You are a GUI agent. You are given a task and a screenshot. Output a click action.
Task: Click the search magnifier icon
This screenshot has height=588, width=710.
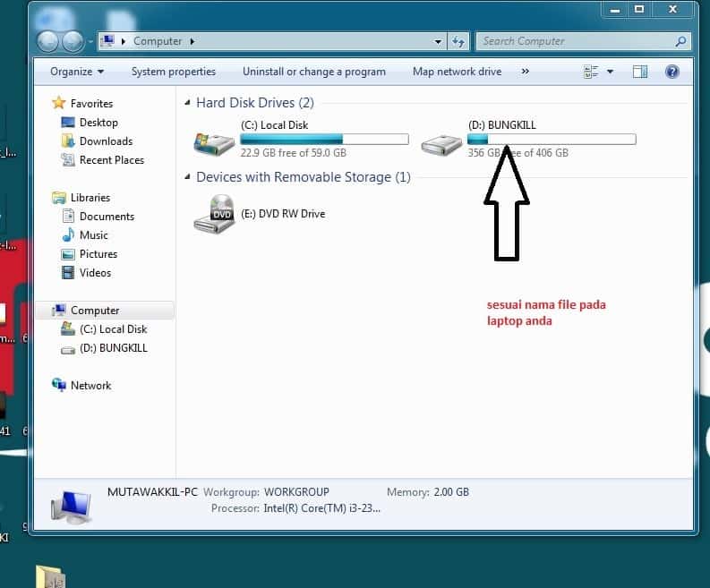coord(680,42)
